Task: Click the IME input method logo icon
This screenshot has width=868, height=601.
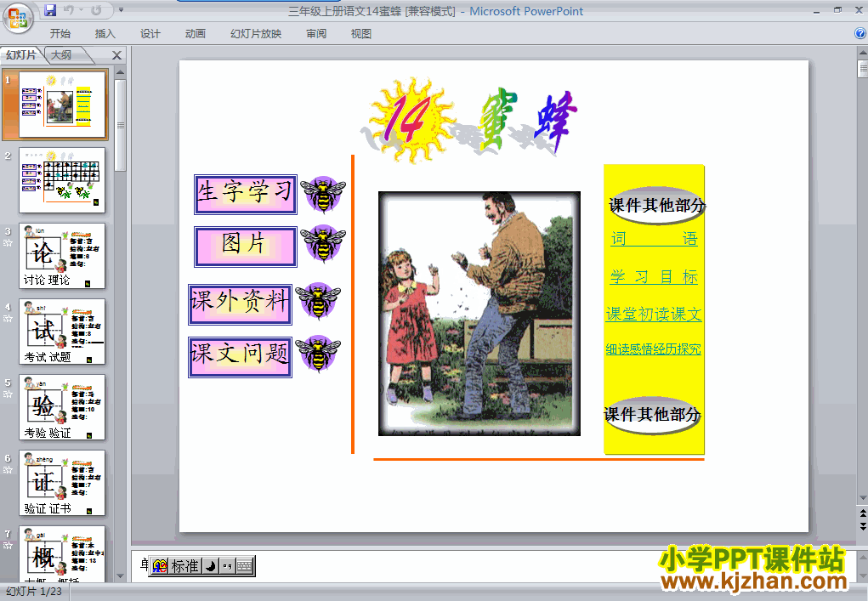Action: point(160,566)
